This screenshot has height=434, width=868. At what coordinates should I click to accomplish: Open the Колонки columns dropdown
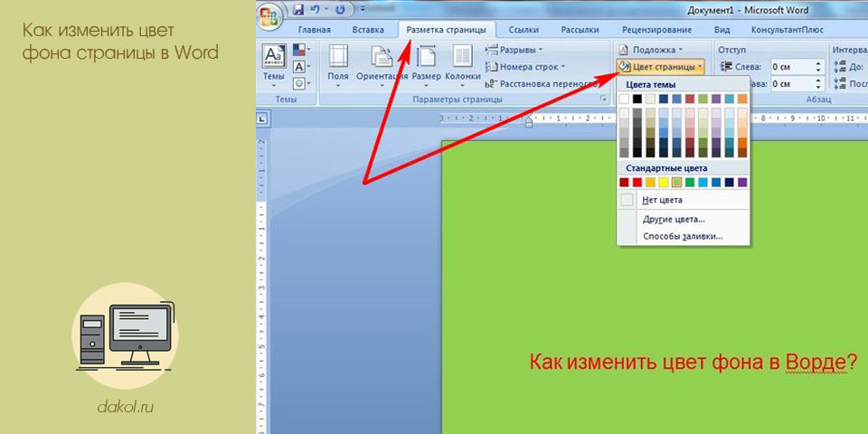tap(462, 65)
